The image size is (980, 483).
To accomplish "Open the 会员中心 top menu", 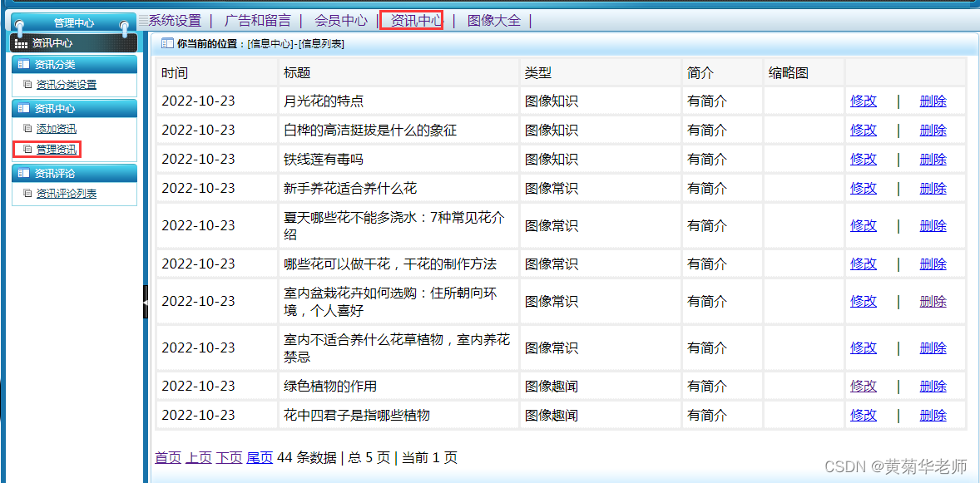I will click(x=340, y=21).
